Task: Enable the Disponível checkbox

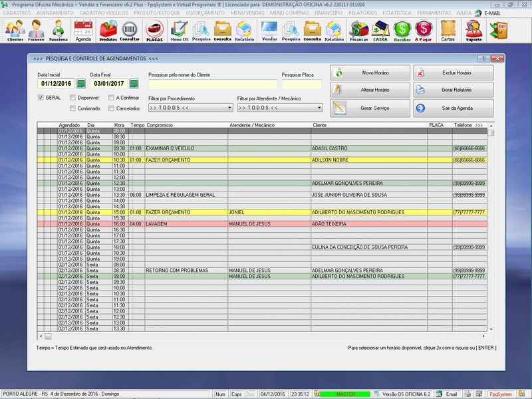Action: 72,98
